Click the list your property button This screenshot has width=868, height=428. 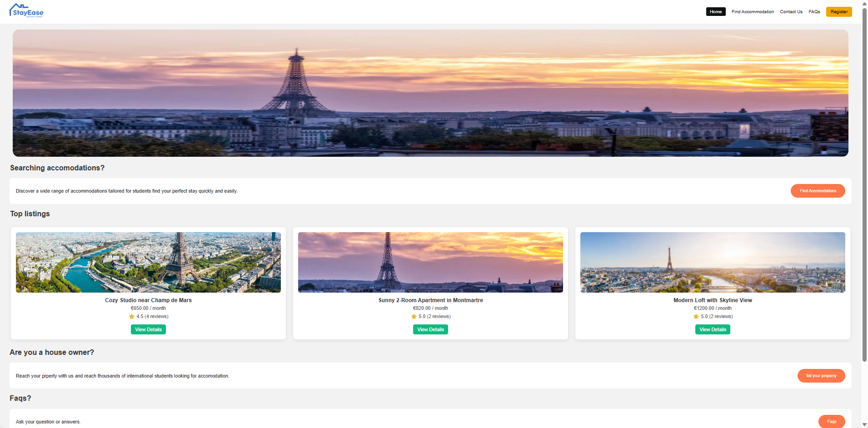tap(821, 376)
